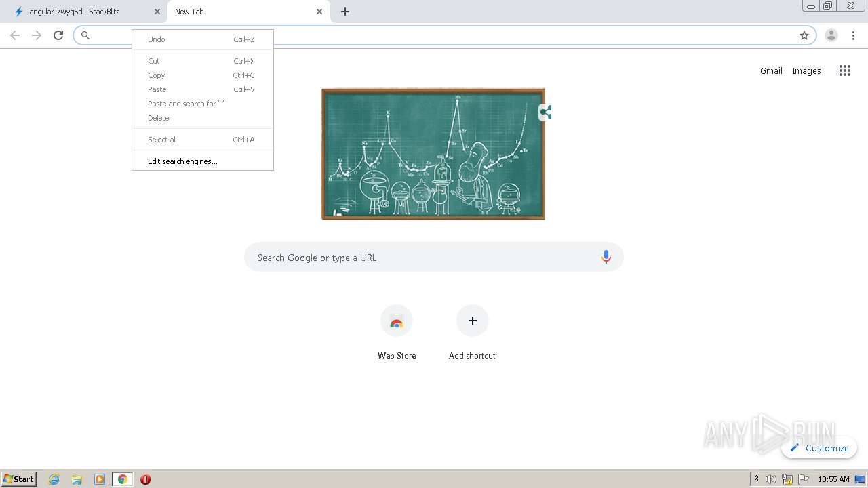Open the Chrome profile avatar
The height and width of the screenshot is (488, 868).
coord(831,35)
